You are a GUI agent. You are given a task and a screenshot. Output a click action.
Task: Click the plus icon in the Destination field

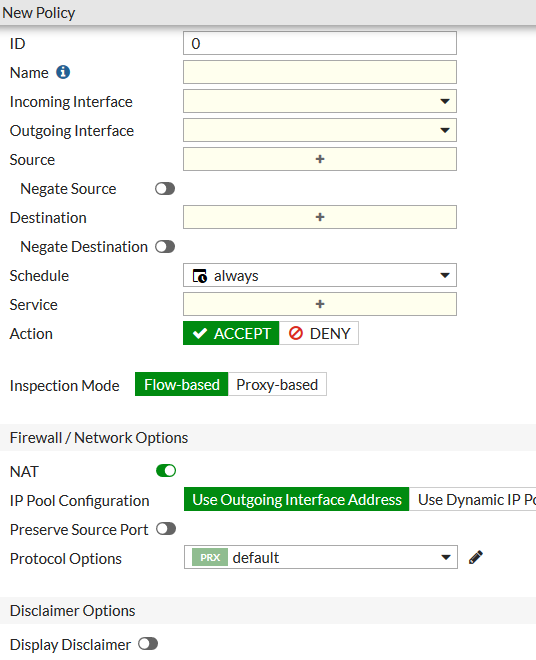[x=320, y=217]
